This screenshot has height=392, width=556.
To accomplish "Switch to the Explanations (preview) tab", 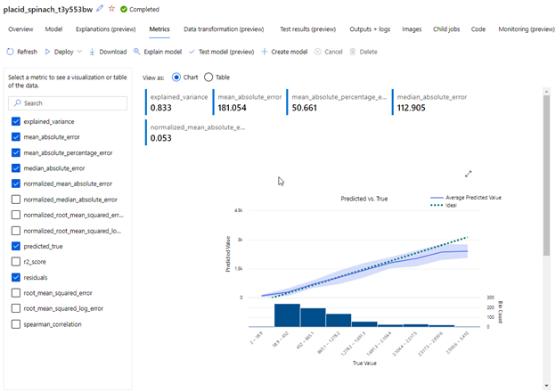I will click(106, 29).
